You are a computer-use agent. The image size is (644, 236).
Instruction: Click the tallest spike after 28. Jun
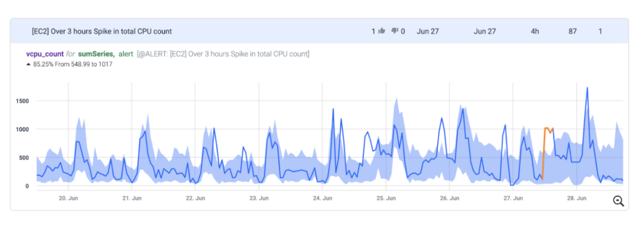pyautogui.click(x=587, y=88)
